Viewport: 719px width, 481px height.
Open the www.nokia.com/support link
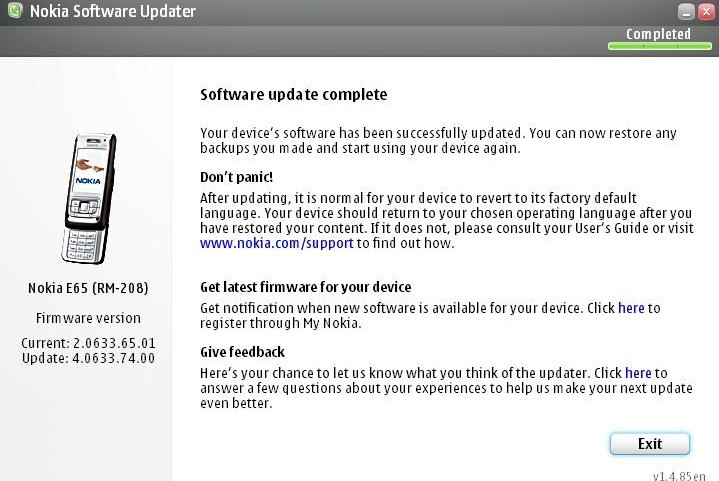coord(277,243)
